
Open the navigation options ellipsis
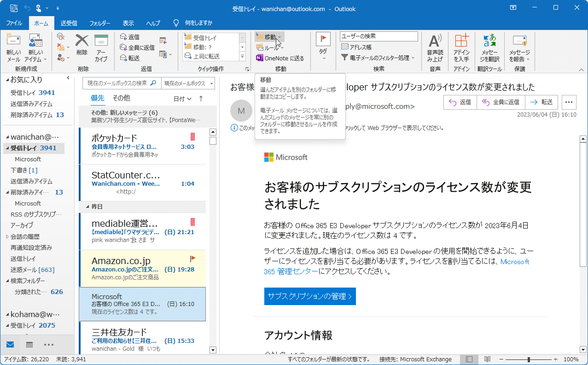click(x=49, y=345)
